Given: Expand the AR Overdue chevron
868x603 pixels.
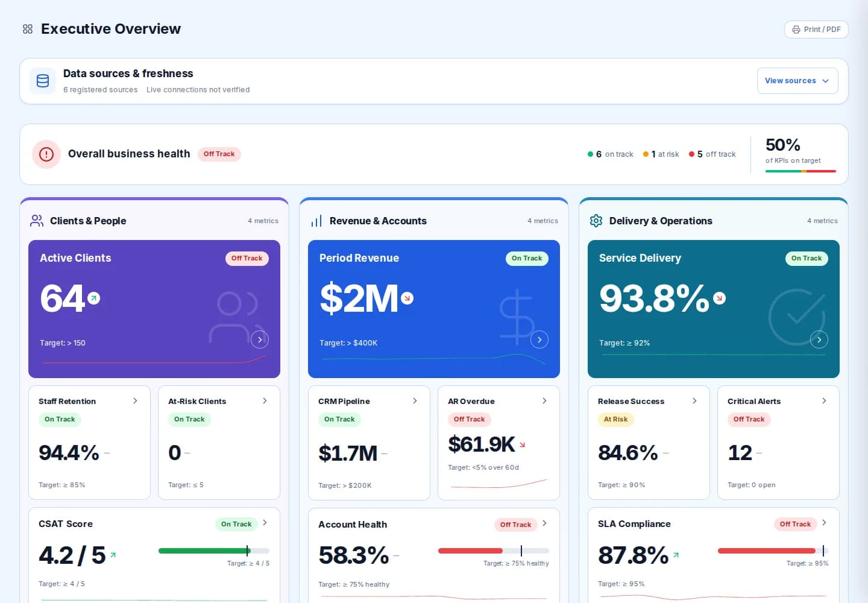Looking at the screenshot, I should point(544,401).
